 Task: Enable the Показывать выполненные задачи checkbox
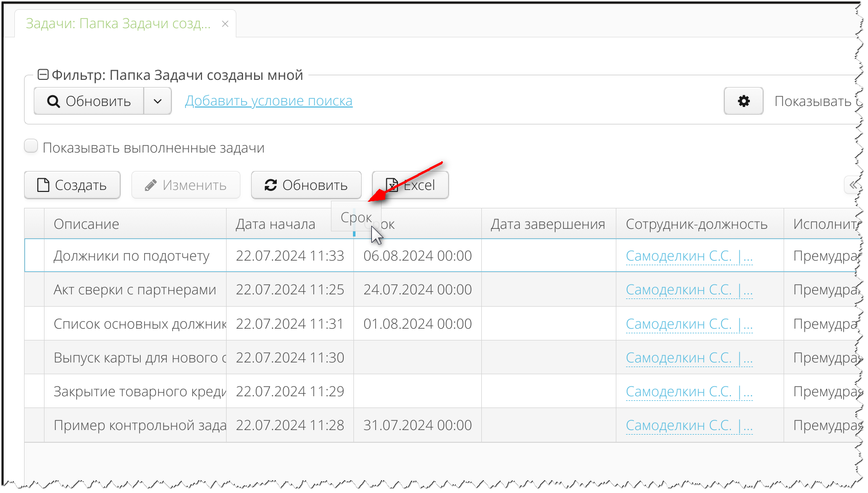click(x=31, y=146)
